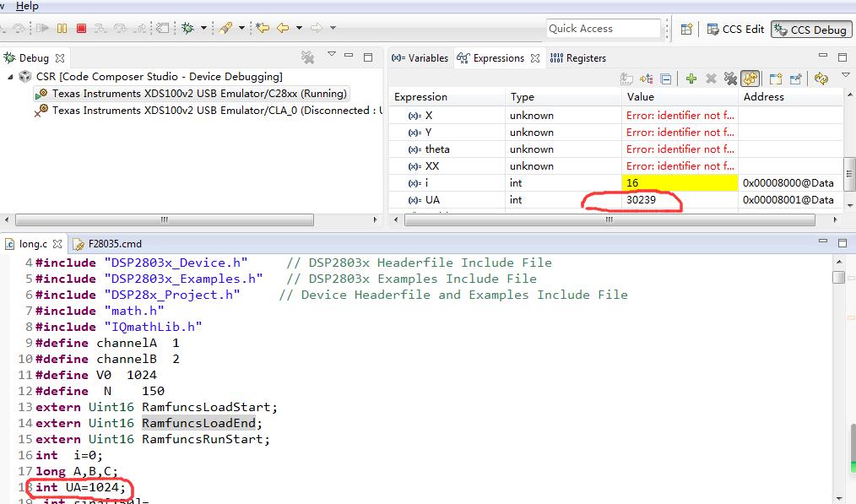Collapse the CSR debug session tree node

(10, 77)
